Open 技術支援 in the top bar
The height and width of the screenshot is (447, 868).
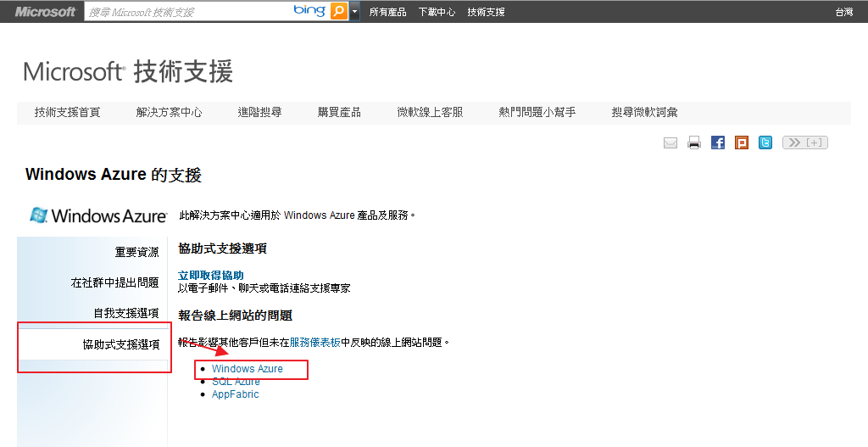click(486, 12)
